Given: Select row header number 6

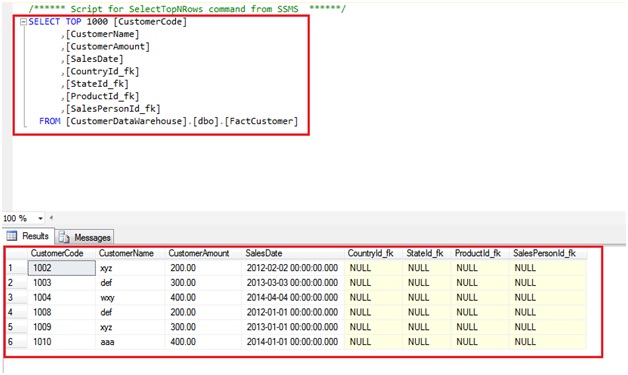Looking at the screenshot, I should click(16, 342).
